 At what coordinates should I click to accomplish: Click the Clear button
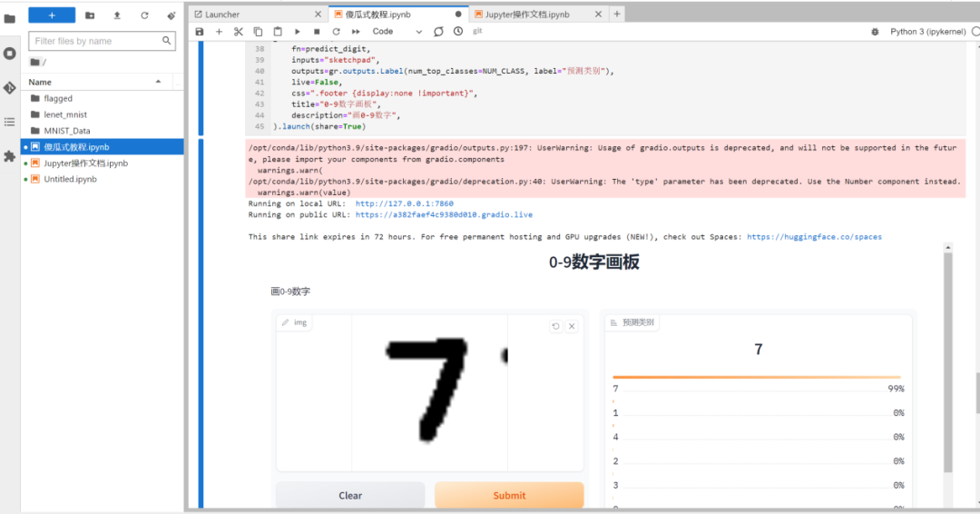[350, 495]
